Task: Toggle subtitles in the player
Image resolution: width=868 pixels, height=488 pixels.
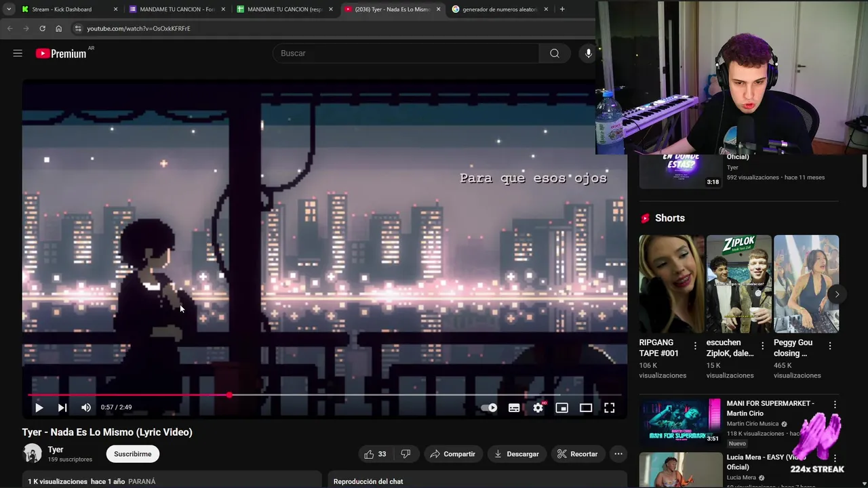Action: [514, 407]
